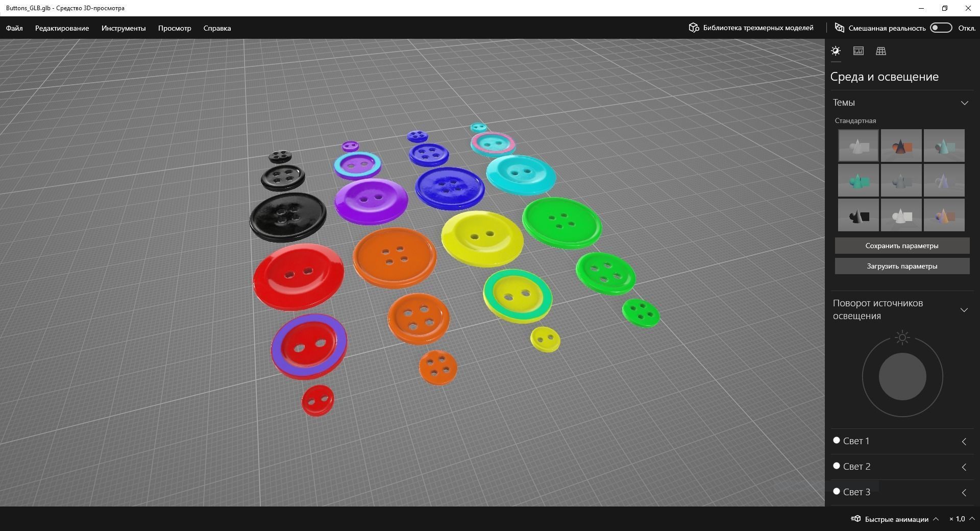The width and height of the screenshot is (980, 531).
Task: Select the pale lavender theme thumbnail
Action: [x=944, y=180]
